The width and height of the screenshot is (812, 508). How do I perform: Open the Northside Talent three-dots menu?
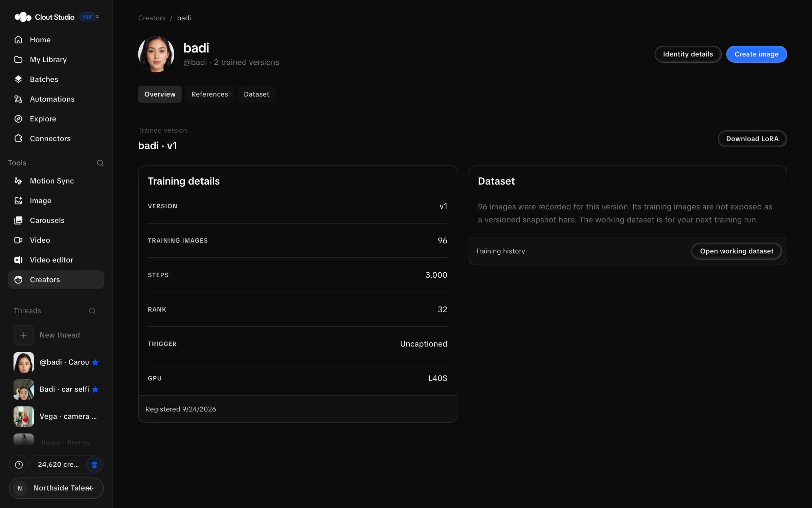(x=90, y=488)
